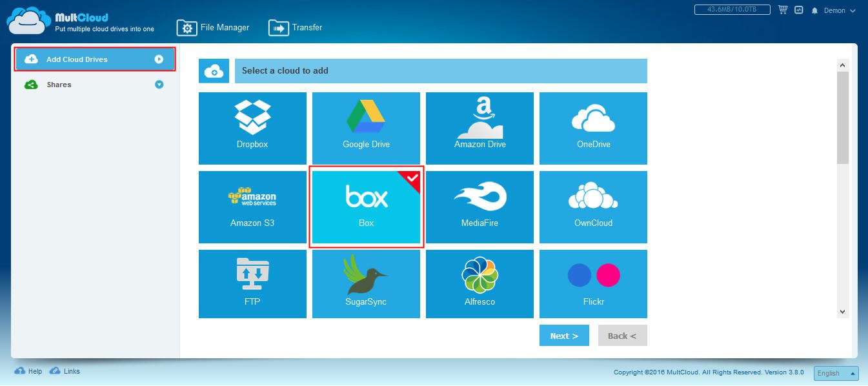Viewport: 868px width, 386px height.
Task: Expand the Shares section arrow
Action: tap(159, 85)
